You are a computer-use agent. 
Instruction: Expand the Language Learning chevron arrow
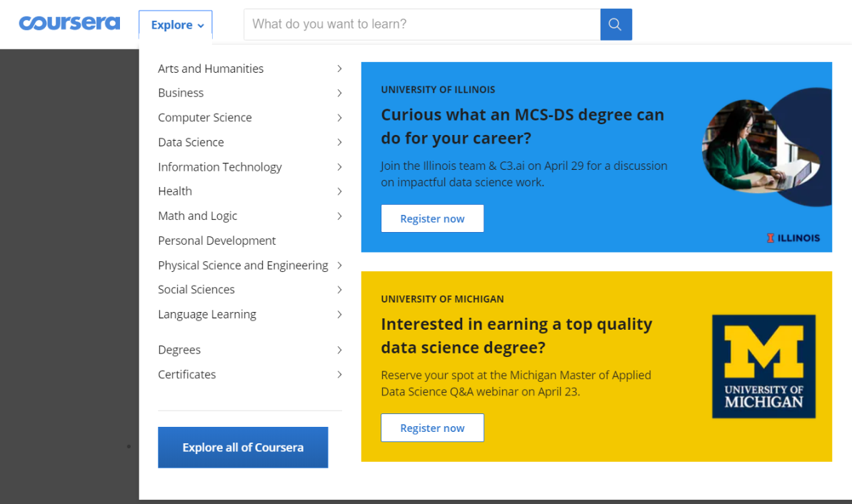click(339, 314)
